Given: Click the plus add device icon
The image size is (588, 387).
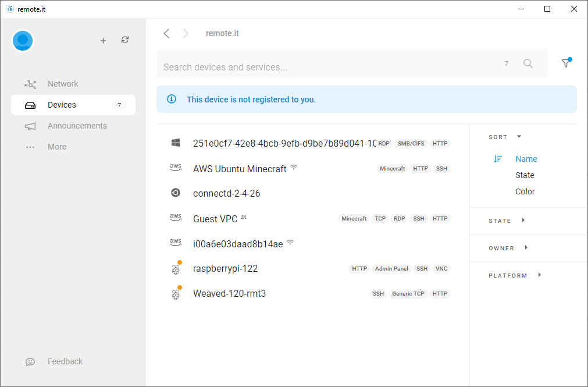Looking at the screenshot, I should click(x=103, y=41).
